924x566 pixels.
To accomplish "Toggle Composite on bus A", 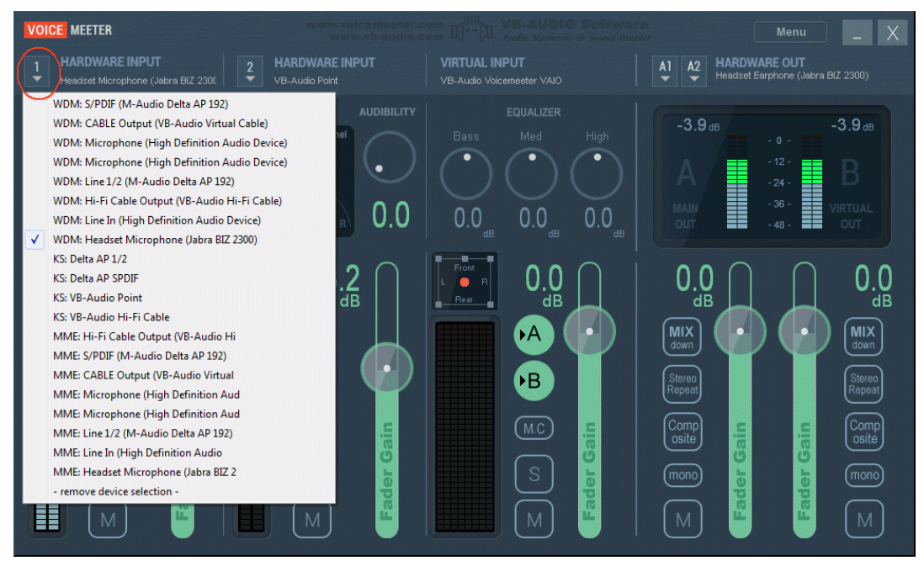I will click(x=683, y=431).
